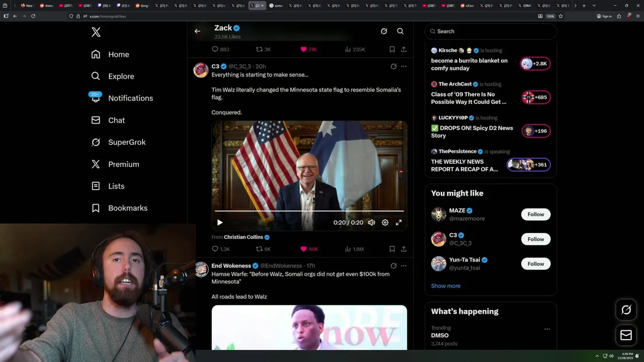644x362 pixels.
Task: Seek on the video progress bar
Action: [309, 211]
